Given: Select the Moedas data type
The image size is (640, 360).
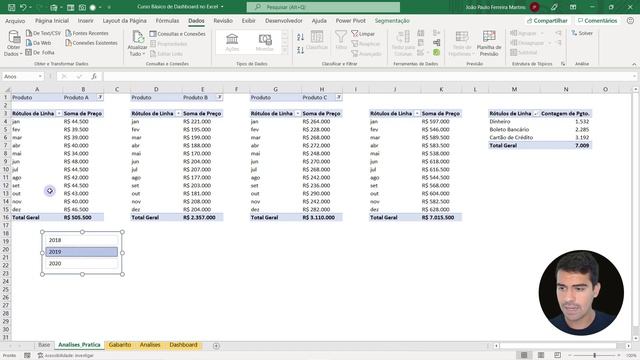Looking at the screenshot, I should [264, 42].
